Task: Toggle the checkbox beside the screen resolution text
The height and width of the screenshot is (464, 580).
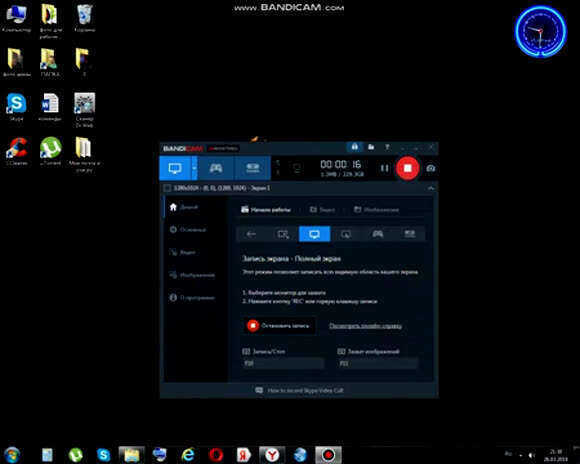Action: 167,188
